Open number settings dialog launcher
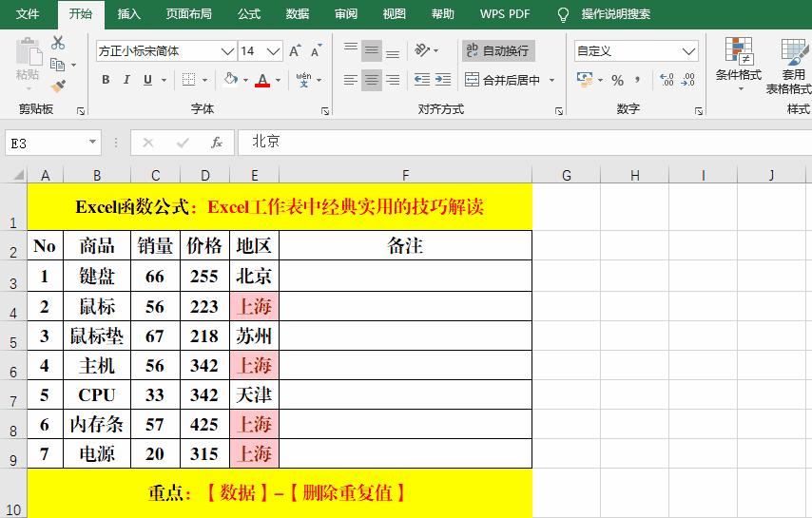Viewport: 812px width, 518px height. [x=699, y=111]
